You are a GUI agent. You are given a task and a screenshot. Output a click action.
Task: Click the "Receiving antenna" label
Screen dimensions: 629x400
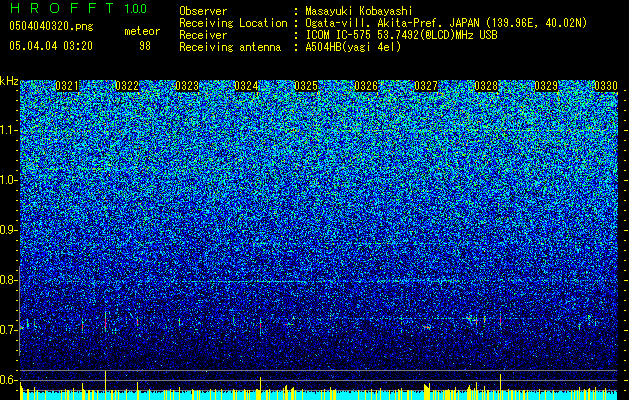(230, 47)
